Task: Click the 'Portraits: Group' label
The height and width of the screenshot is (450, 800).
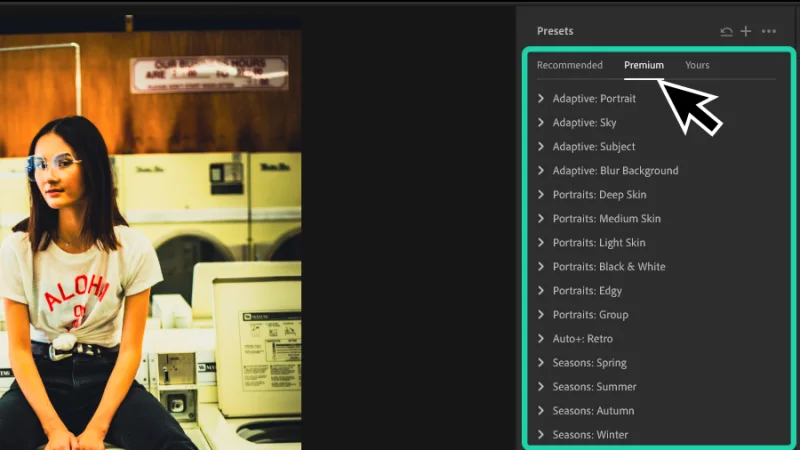Action: point(590,315)
